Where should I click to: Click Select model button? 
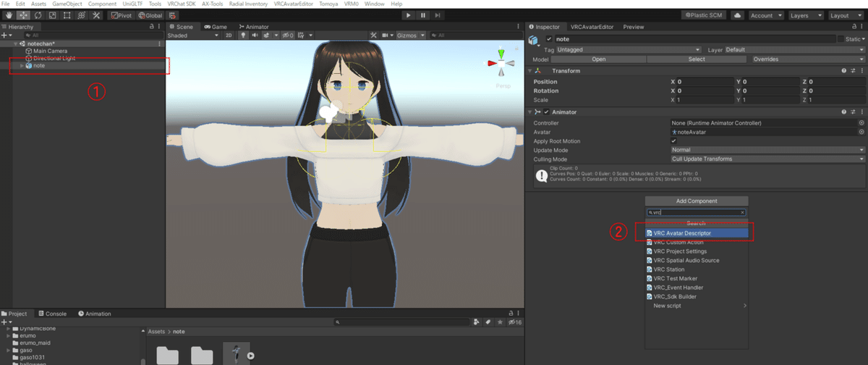pos(697,59)
